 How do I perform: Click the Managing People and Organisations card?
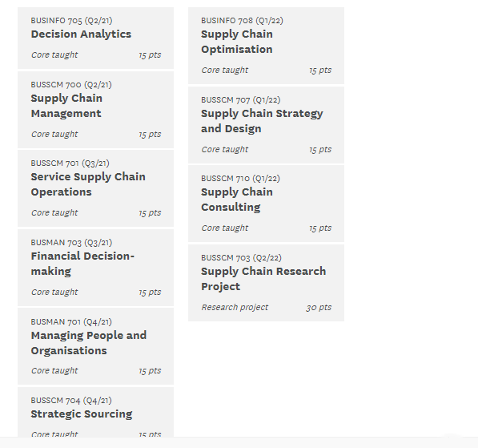coord(95,346)
